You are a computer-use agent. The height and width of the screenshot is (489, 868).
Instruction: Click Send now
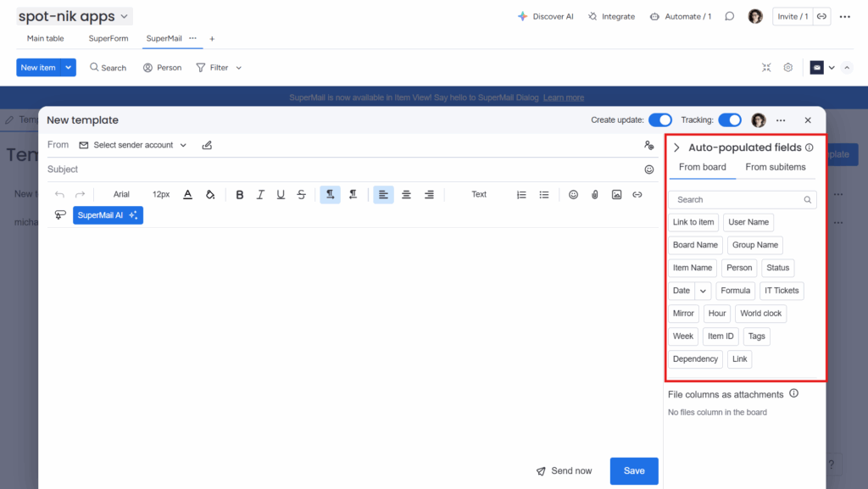pos(564,470)
